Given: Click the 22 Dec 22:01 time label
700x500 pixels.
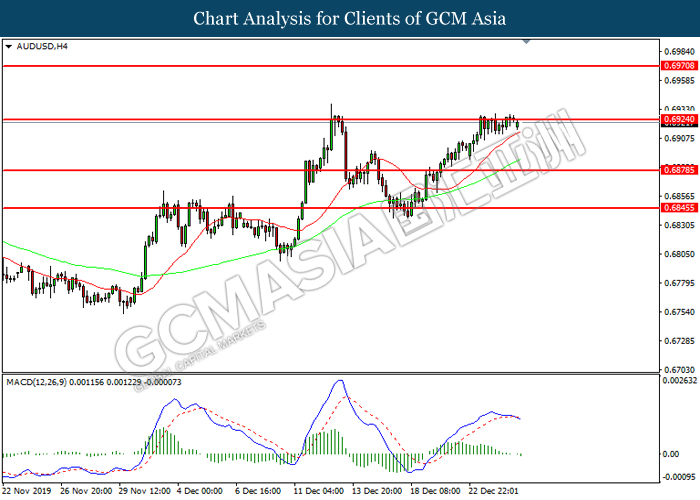Looking at the screenshot, I should coord(493,491).
